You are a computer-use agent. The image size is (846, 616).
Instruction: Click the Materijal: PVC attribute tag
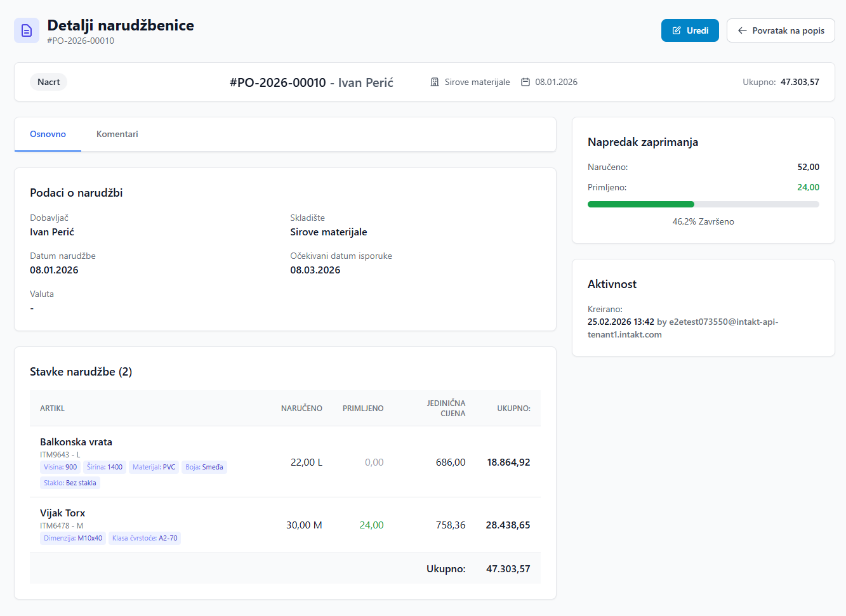[154, 467]
